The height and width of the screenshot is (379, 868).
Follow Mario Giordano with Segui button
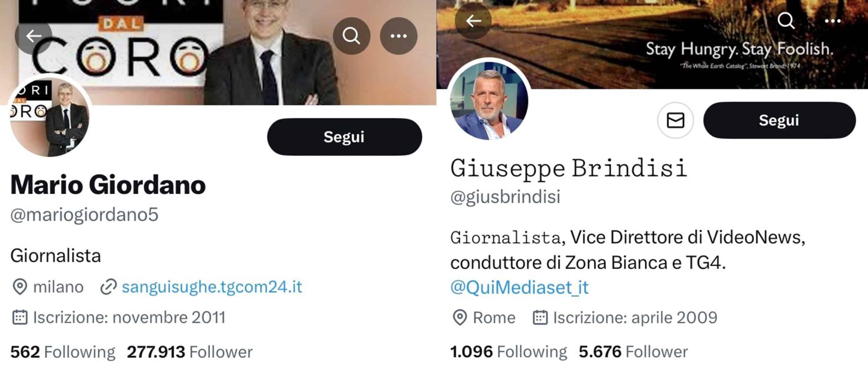click(344, 137)
